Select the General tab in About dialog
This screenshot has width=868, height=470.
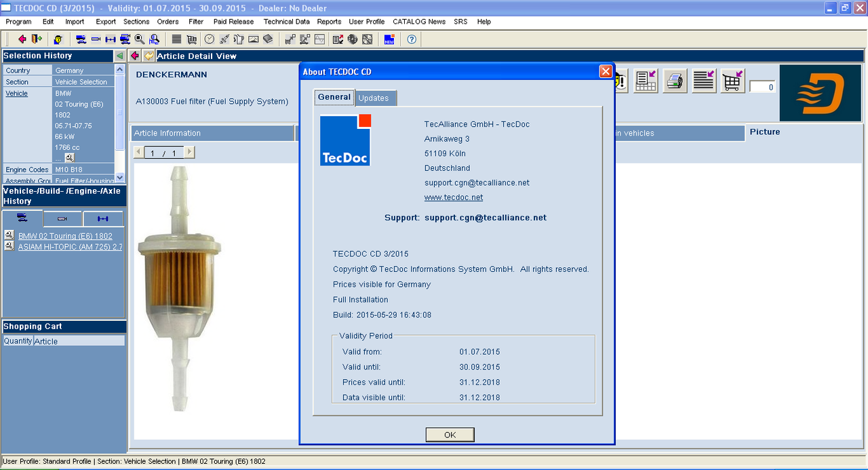[334, 97]
